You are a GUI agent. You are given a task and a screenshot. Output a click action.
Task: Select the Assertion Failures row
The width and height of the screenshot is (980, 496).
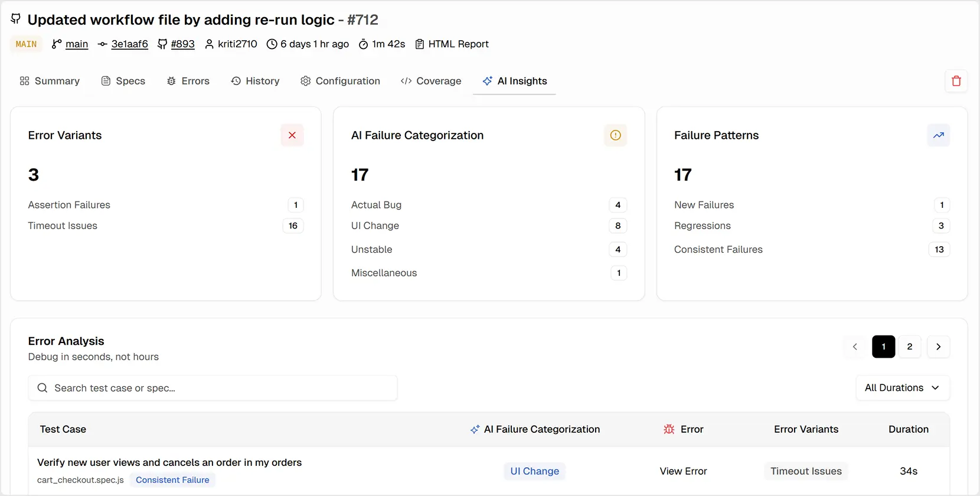click(x=166, y=205)
